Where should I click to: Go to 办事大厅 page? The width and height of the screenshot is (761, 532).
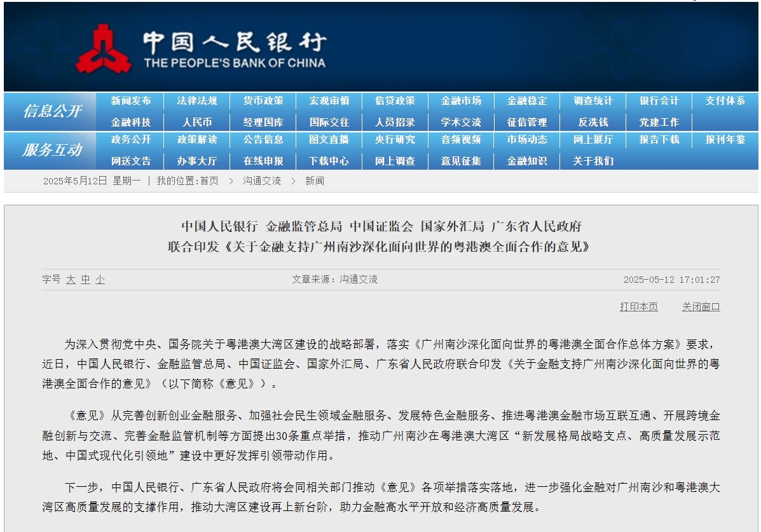point(196,161)
